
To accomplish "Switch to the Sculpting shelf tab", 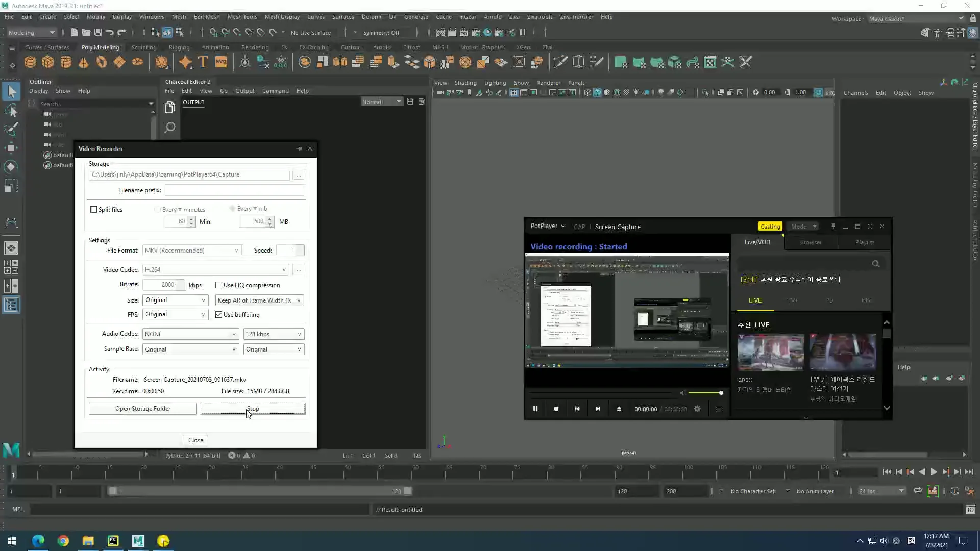I will pos(144,47).
